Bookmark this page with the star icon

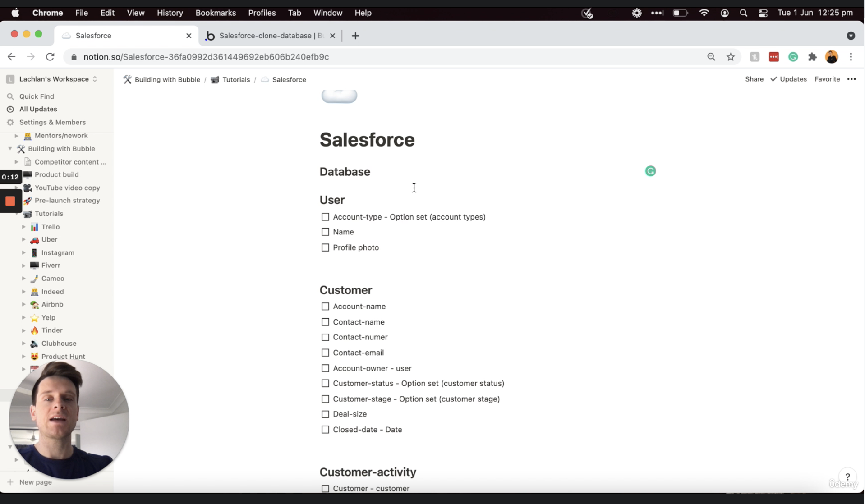click(x=731, y=57)
